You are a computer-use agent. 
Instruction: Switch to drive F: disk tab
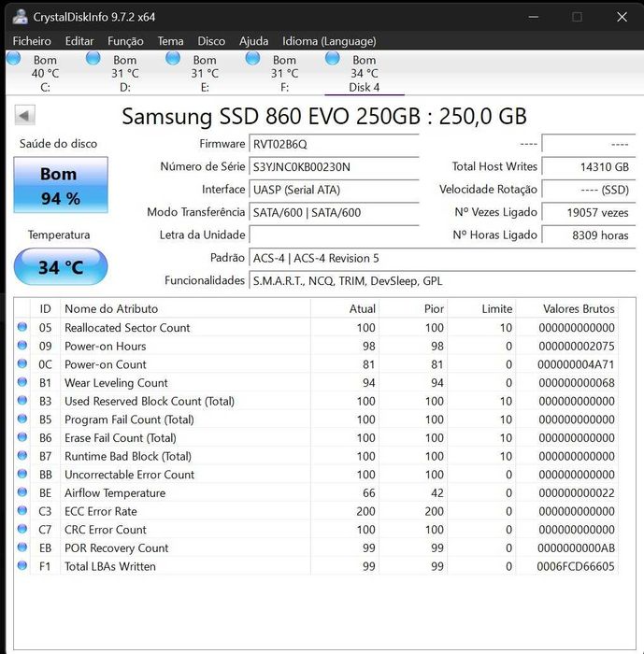point(284,74)
